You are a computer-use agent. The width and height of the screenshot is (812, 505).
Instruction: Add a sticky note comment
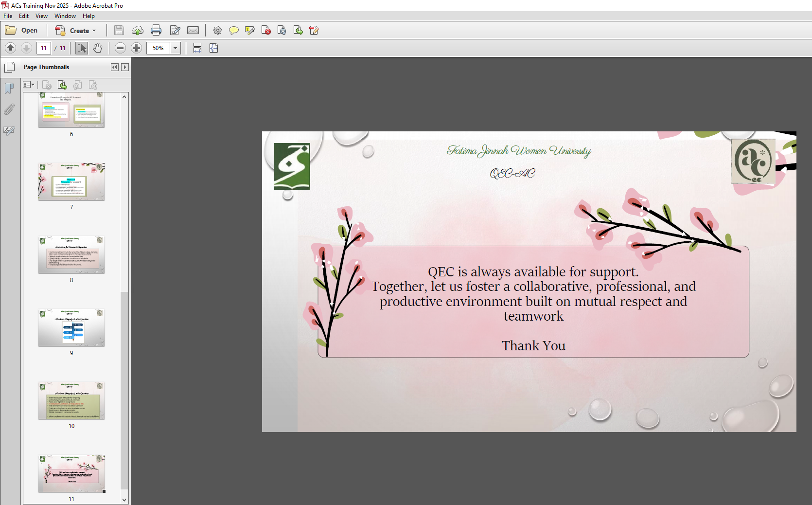234,31
